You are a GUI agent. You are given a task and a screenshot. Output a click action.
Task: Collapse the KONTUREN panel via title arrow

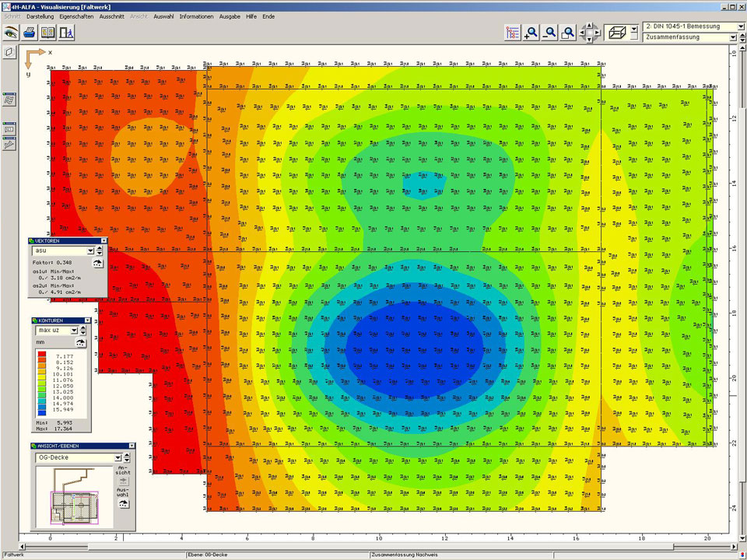point(88,320)
